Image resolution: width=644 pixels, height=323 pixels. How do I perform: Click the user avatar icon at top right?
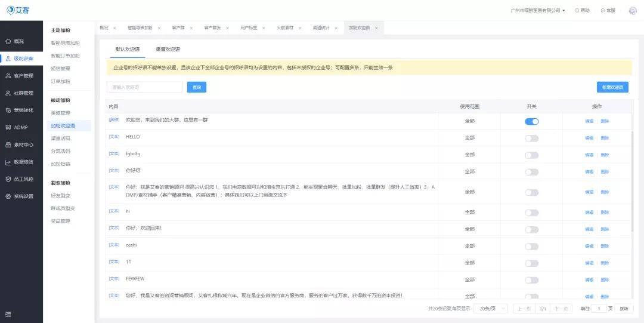[x=633, y=11]
